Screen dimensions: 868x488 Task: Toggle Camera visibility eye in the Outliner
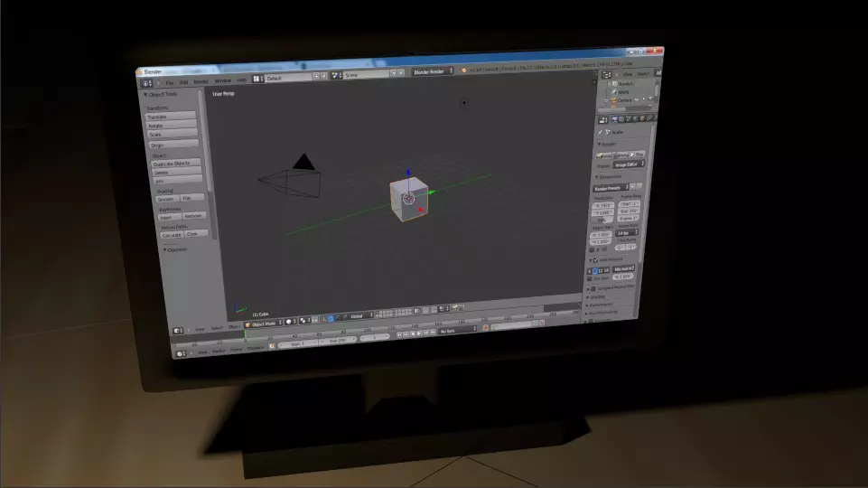(x=637, y=99)
